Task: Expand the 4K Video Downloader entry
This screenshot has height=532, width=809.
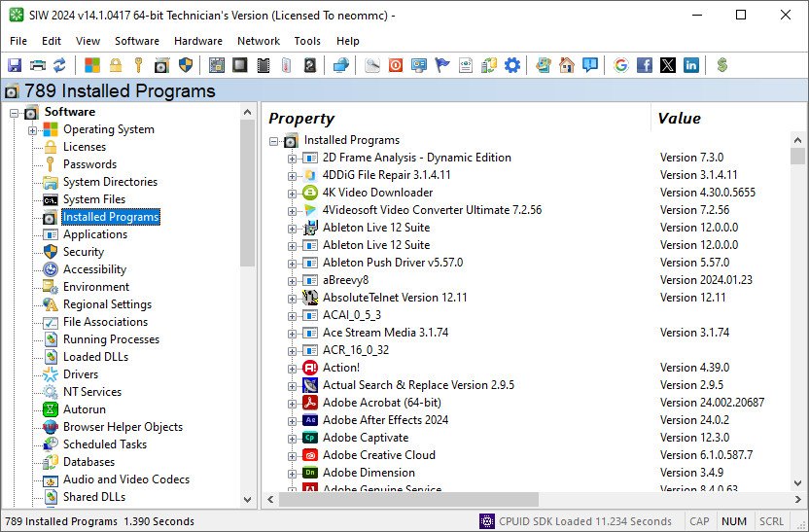Action: pos(292,193)
